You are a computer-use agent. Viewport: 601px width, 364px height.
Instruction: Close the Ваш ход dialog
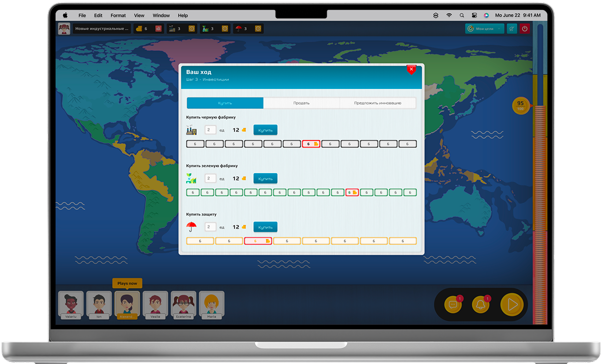411,69
